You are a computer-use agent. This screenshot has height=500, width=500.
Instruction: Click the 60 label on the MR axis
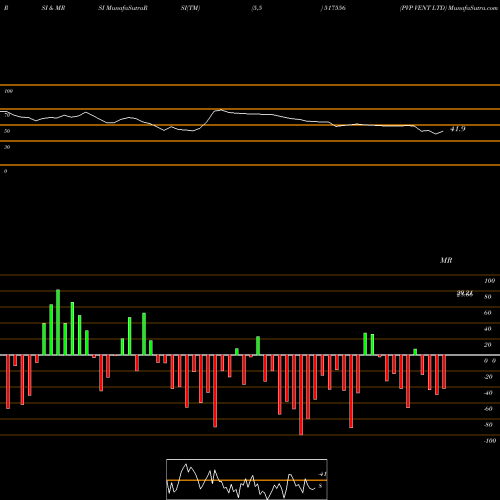[x=487, y=313]
